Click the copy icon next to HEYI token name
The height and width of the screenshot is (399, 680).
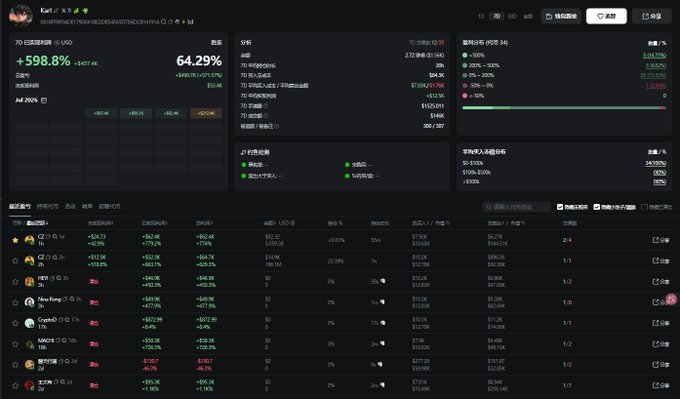(52, 278)
